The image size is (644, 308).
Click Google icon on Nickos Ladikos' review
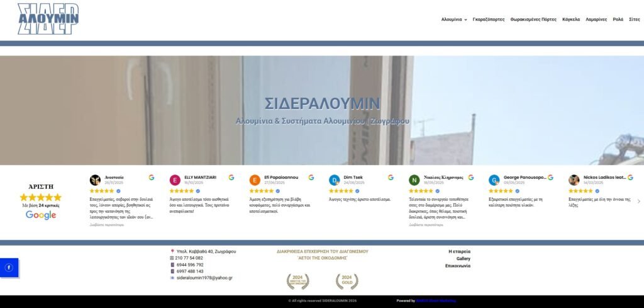(x=630, y=177)
